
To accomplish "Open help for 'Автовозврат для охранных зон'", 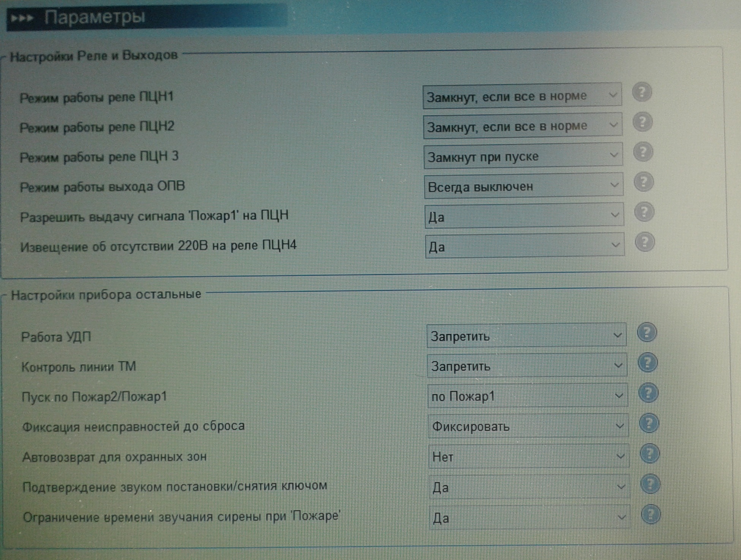I will (649, 454).
